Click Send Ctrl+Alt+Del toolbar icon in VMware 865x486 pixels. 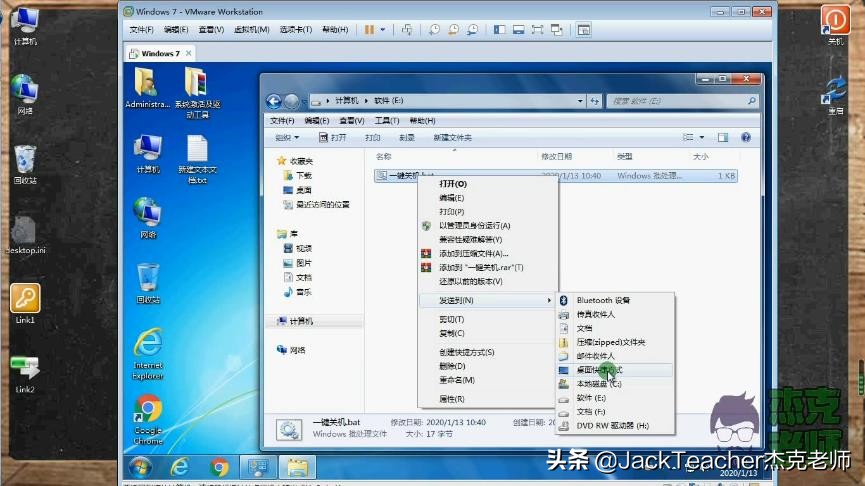pyautogui.click(x=407, y=30)
